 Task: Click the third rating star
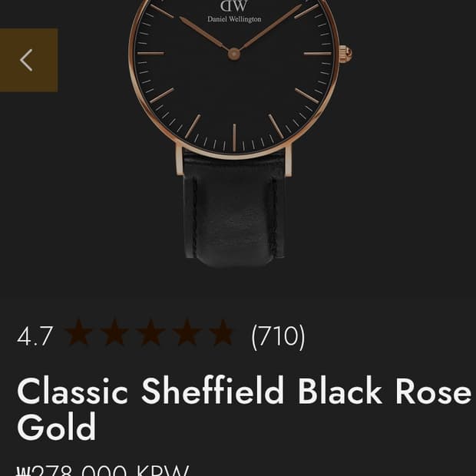pyautogui.click(x=151, y=332)
